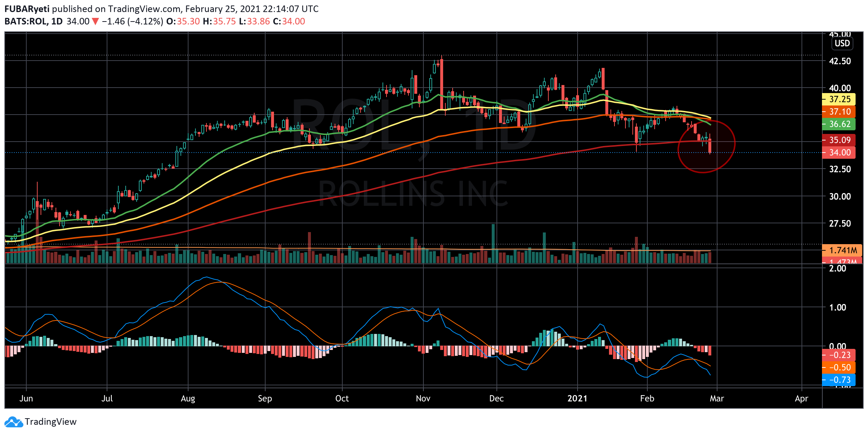Click the orange -0.50 signal line label
Image resolution: width=868 pixels, height=435 pixels.
click(839, 367)
